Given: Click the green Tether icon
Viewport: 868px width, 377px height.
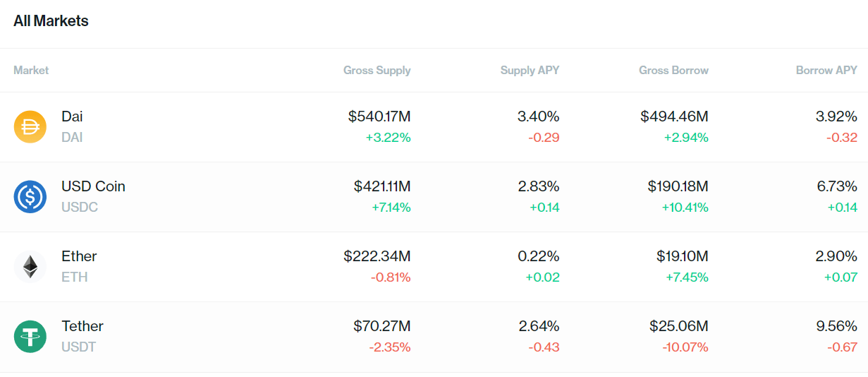Looking at the screenshot, I should pyautogui.click(x=30, y=337).
